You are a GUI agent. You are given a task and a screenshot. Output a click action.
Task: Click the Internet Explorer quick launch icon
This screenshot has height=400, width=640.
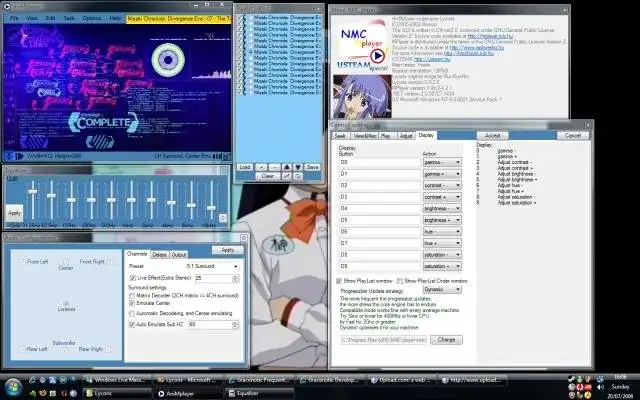[33, 380]
